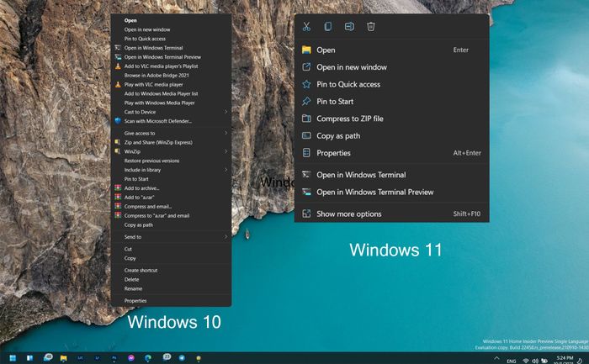The height and width of the screenshot is (364, 589).
Task: Expand the Cast to Device submenu arrow
Action: (x=226, y=112)
